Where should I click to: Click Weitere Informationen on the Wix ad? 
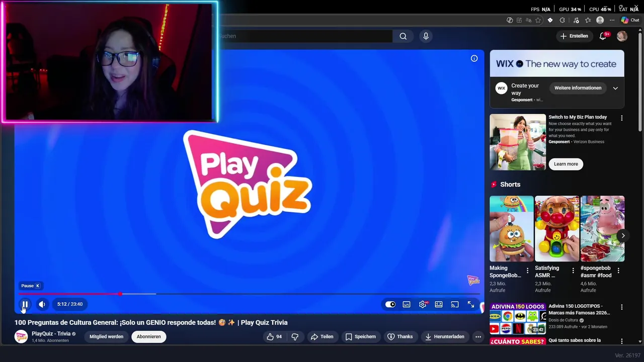tap(578, 88)
